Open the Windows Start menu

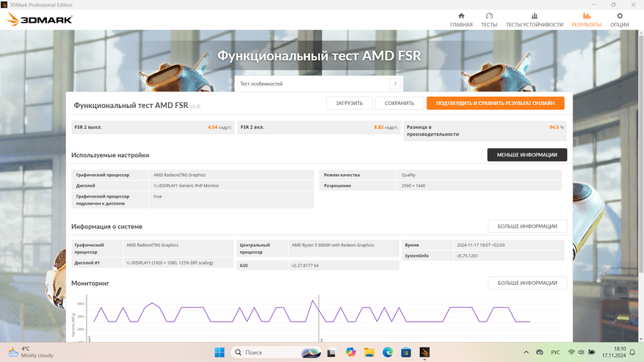(x=220, y=352)
